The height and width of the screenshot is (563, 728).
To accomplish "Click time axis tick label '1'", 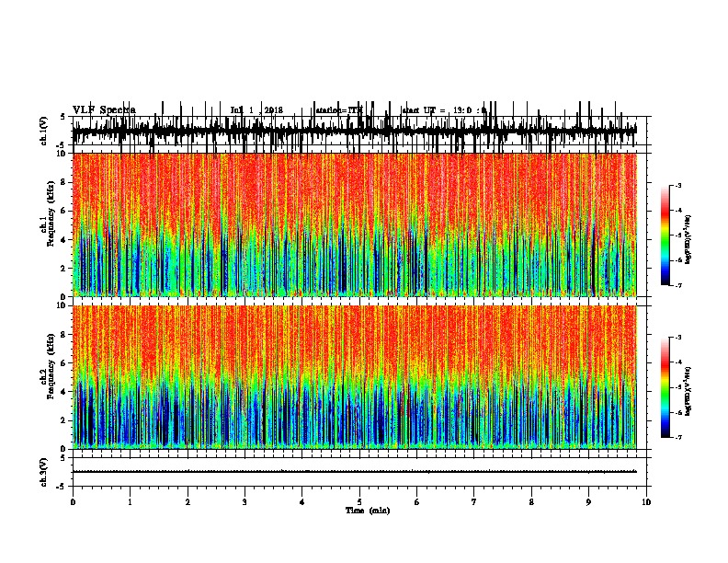I will [130, 502].
